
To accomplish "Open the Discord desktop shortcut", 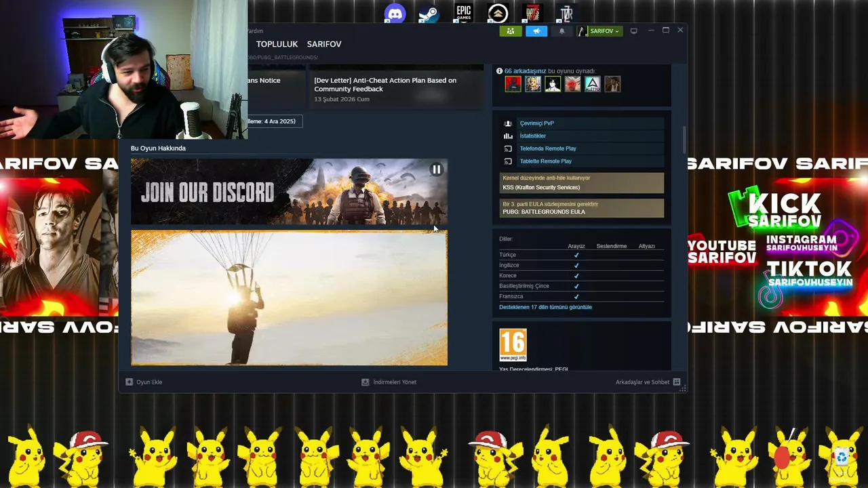I will tap(395, 14).
